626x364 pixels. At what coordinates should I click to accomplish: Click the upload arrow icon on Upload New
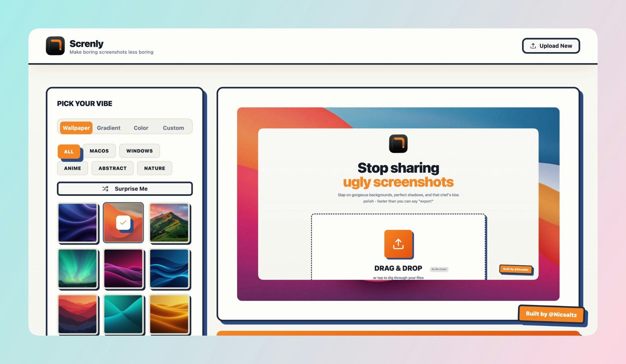[x=533, y=46]
